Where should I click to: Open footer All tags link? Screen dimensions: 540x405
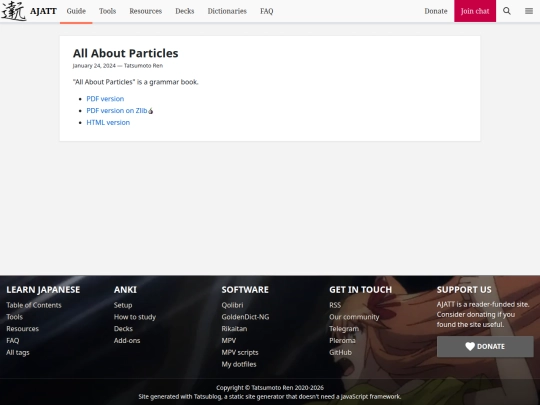(18, 352)
